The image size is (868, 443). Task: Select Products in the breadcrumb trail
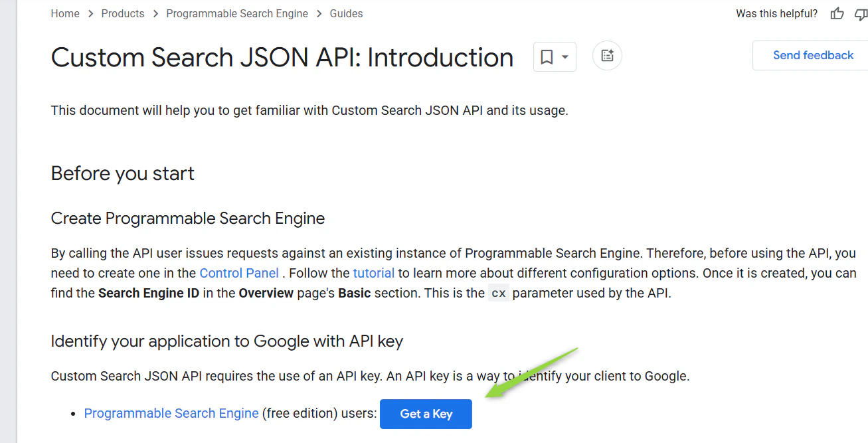(123, 13)
